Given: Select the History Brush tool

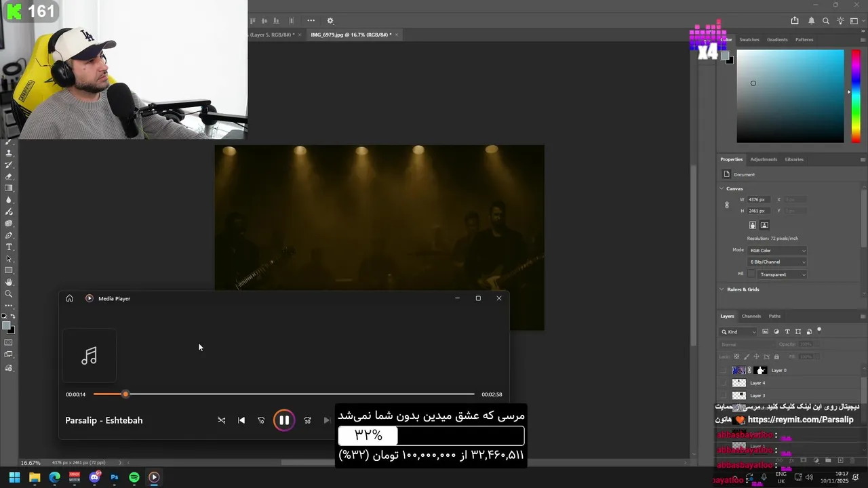Looking at the screenshot, I should (x=9, y=165).
